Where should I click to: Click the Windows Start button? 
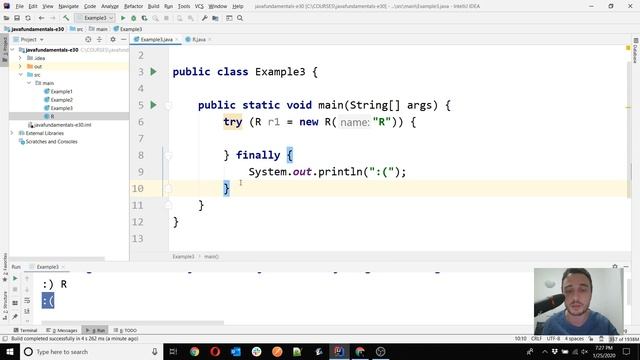pos(10,351)
